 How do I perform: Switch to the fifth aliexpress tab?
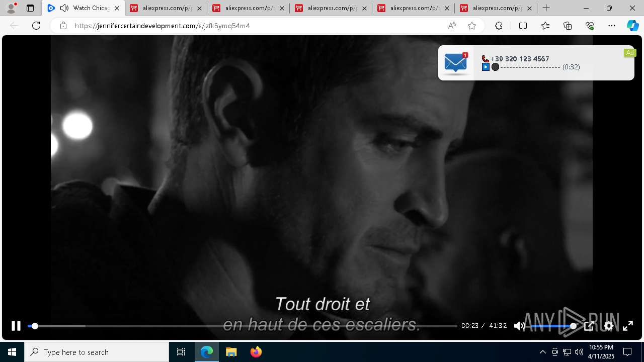496,8
